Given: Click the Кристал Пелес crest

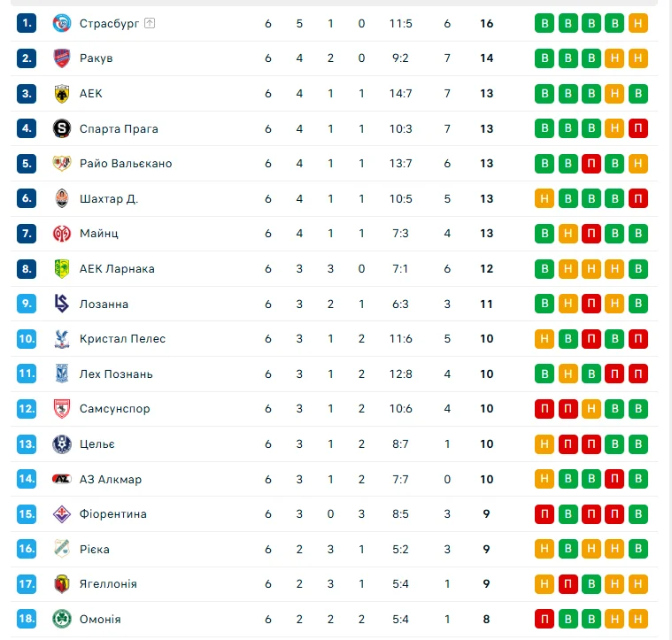Looking at the screenshot, I should point(61,339).
